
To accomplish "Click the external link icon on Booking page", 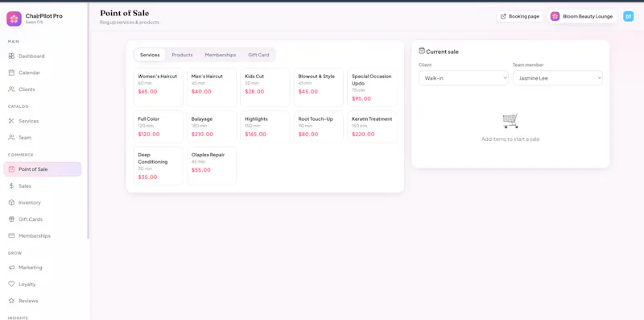I will [x=503, y=16].
